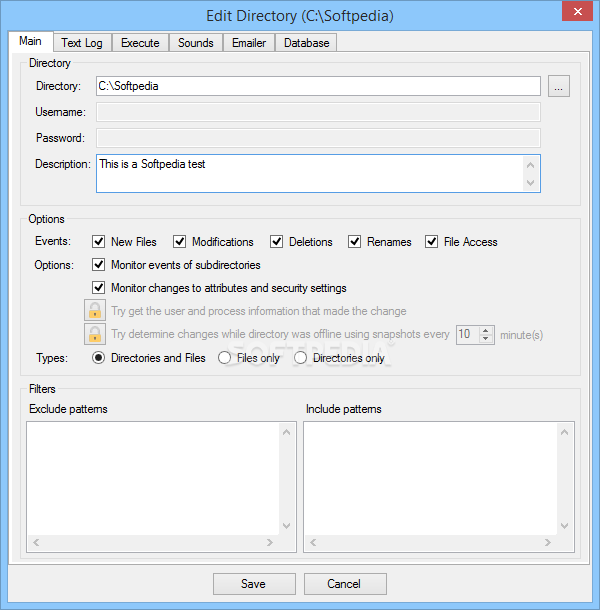This screenshot has width=600, height=610.
Task: Click Exclude patterns vertical scroll down arrow
Action: [286, 526]
